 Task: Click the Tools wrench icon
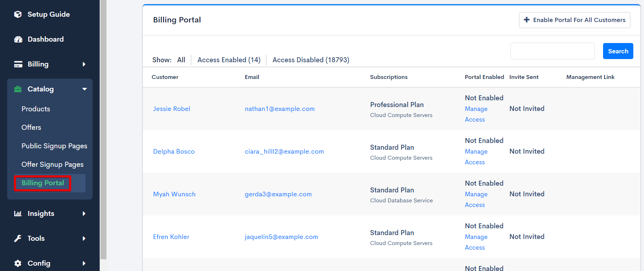tap(18, 239)
